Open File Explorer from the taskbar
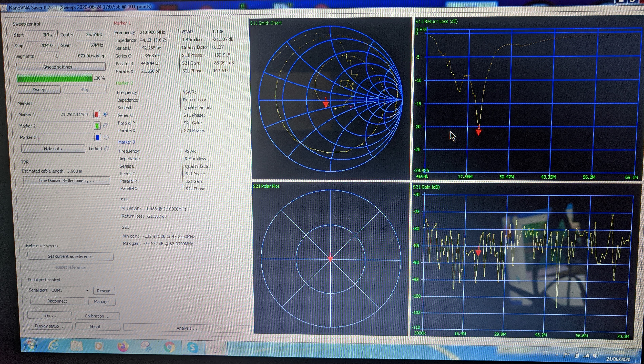Image resolution: width=644 pixels, height=364 pixels. [77, 346]
